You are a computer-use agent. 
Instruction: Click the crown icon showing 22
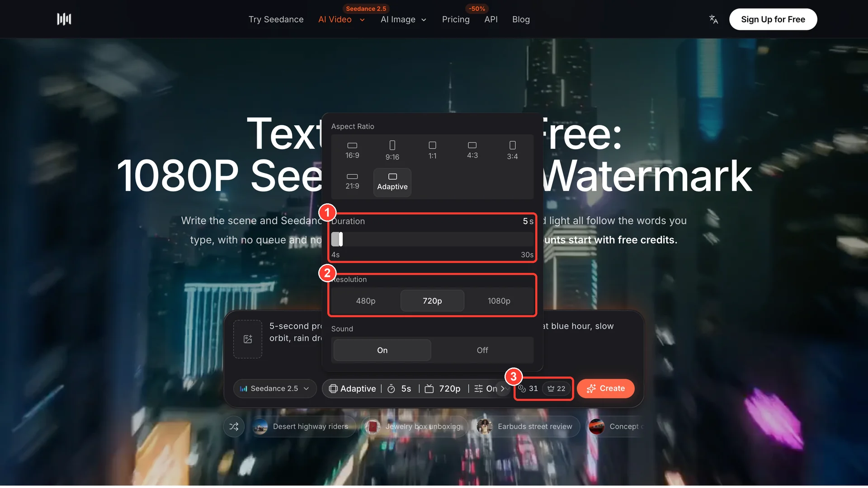(x=551, y=389)
